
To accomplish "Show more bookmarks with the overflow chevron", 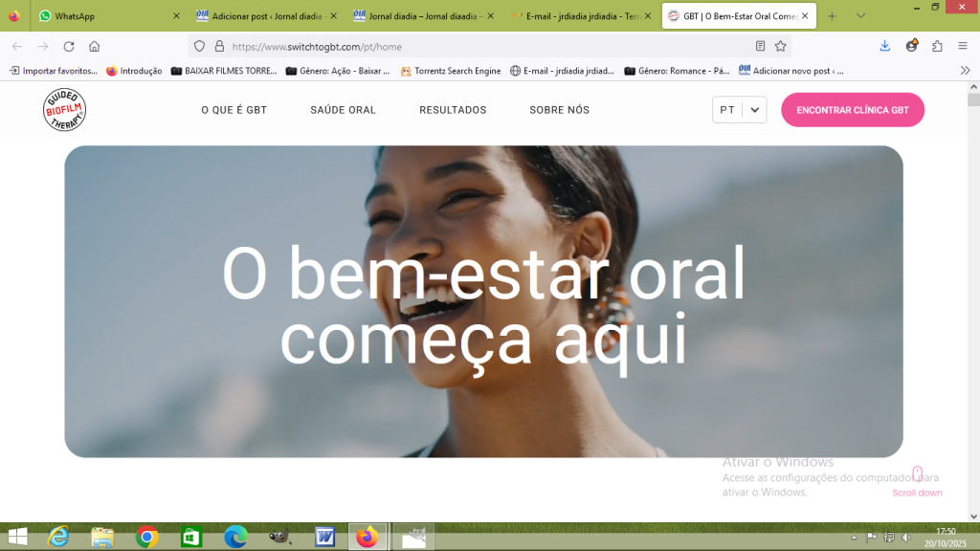I will (x=965, y=70).
